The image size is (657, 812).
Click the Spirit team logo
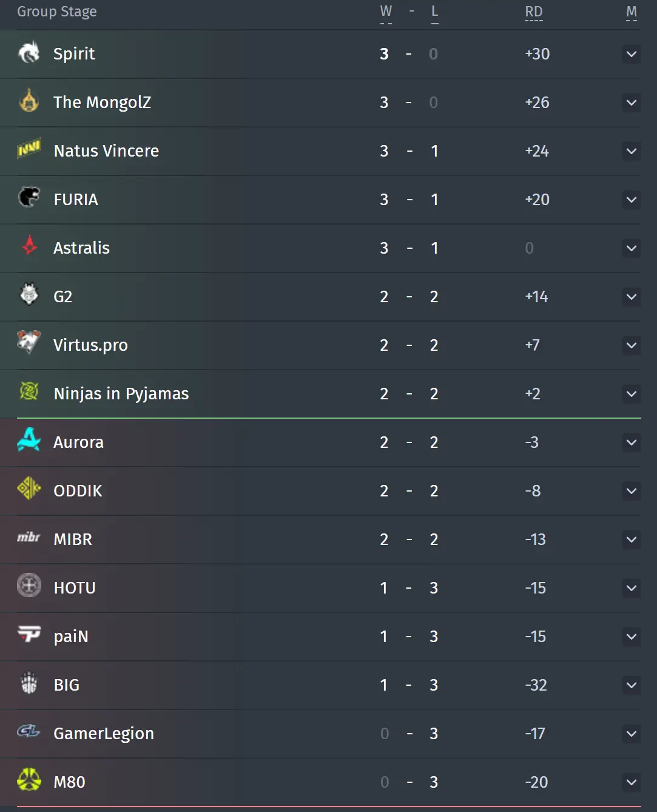click(29, 53)
